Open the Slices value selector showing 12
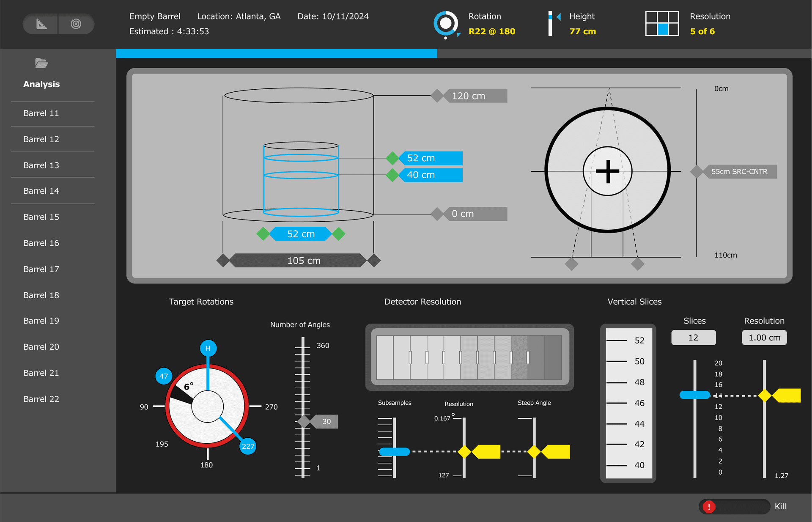The height and width of the screenshot is (522, 812). (693, 338)
